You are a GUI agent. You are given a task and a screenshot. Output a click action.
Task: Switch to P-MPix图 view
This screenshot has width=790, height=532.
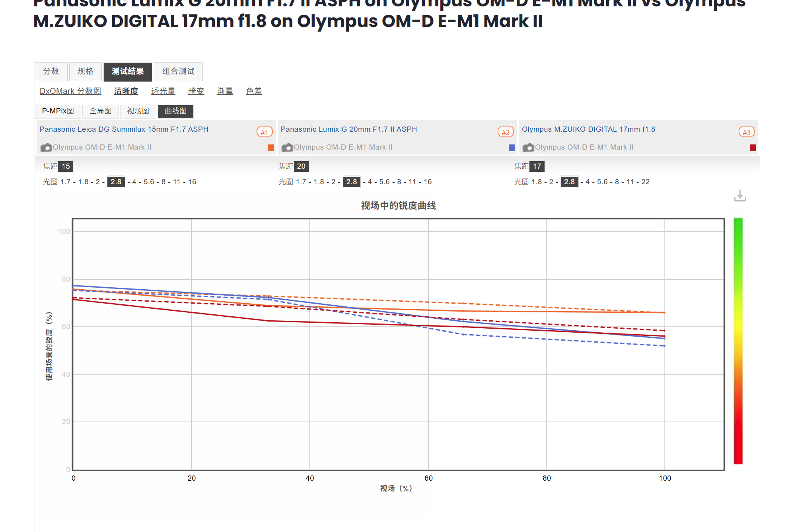tap(58, 111)
